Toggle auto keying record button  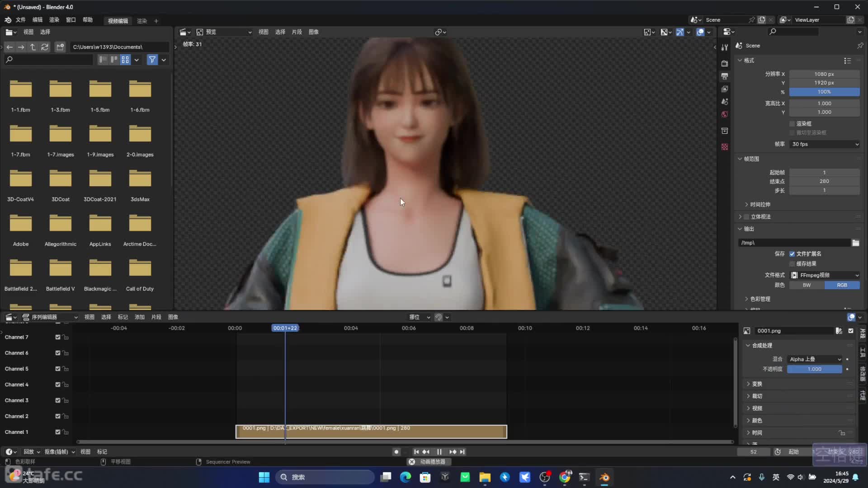click(396, 452)
